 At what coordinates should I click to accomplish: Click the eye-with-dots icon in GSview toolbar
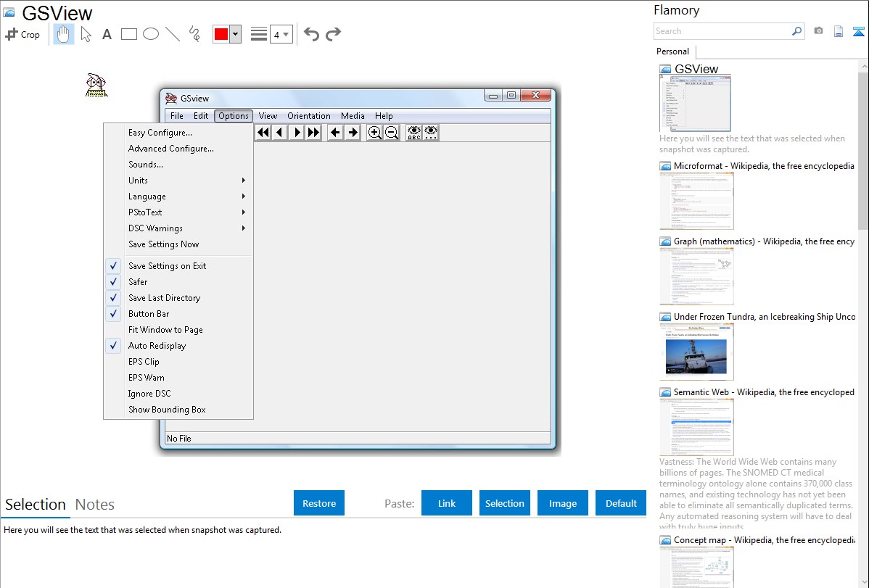[x=431, y=133]
